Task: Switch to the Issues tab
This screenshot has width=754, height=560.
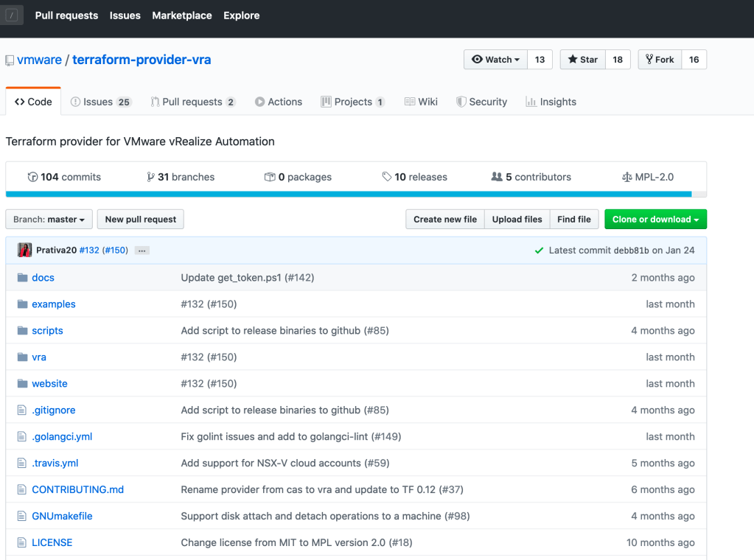Action: [x=100, y=102]
